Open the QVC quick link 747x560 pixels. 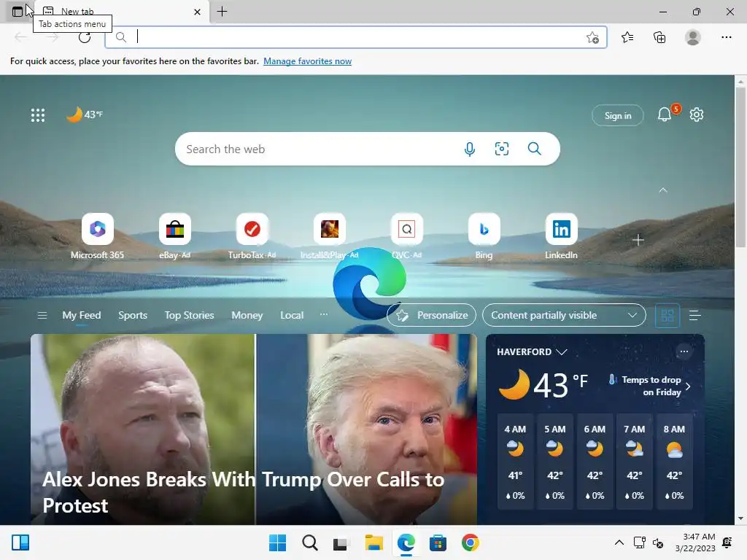coord(406,236)
